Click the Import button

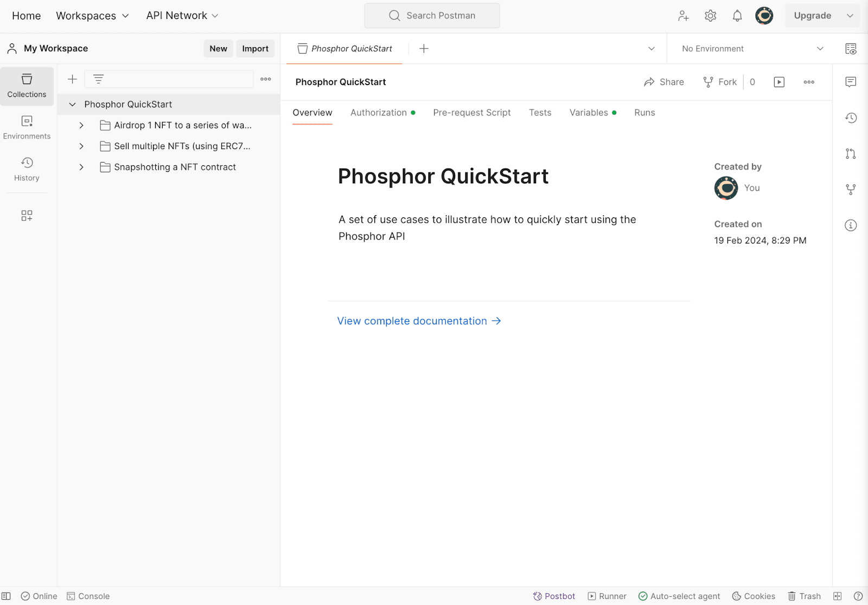coord(256,49)
